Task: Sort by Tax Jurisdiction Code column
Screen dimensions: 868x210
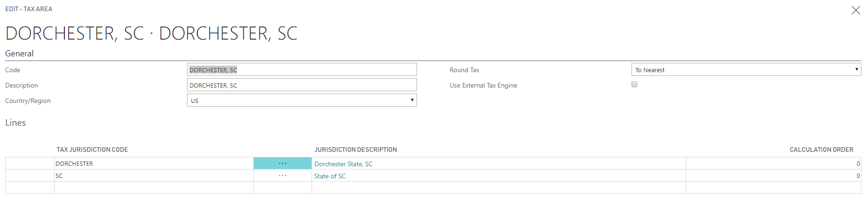Action: pyautogui.click(x=92, y=149)
